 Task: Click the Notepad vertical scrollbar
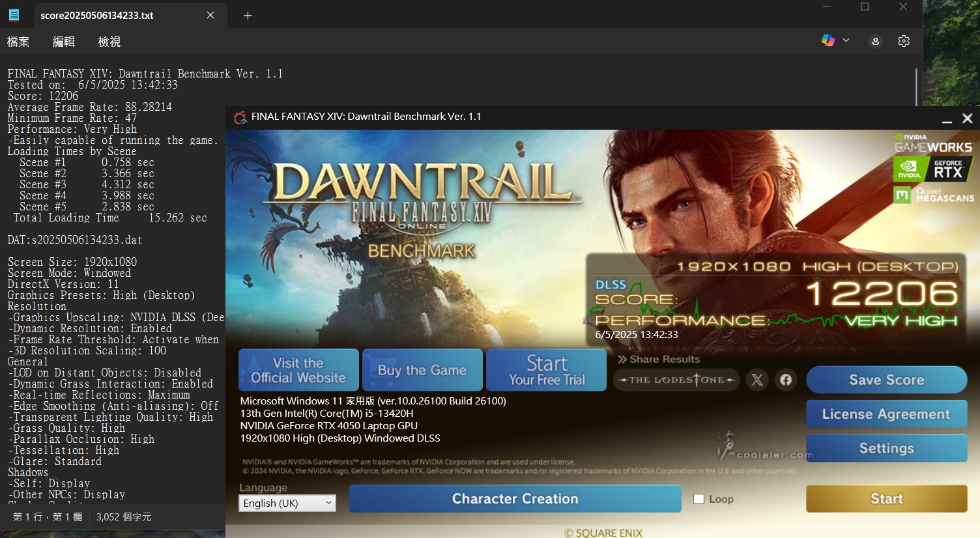click(x=916, y=86)
